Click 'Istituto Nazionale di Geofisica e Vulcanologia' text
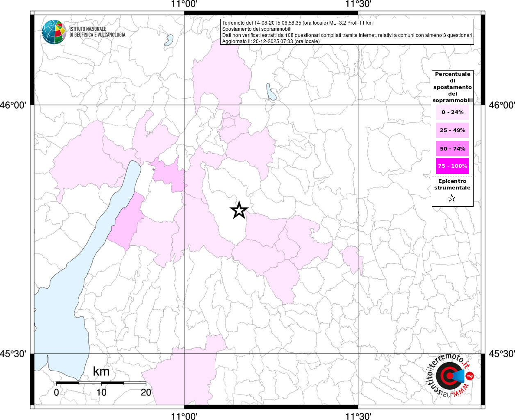The height and width of the screenshot is (420, 515). point(97,32)
